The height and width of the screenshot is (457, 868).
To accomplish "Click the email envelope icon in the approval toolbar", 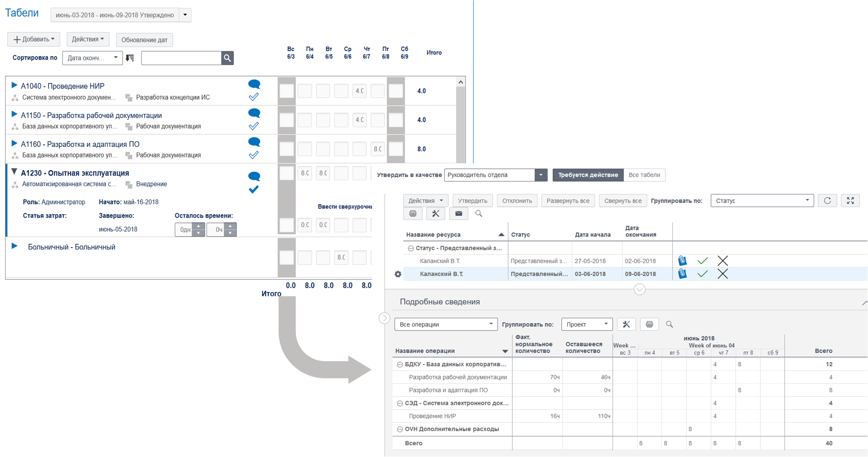I will tap(459, 214).
